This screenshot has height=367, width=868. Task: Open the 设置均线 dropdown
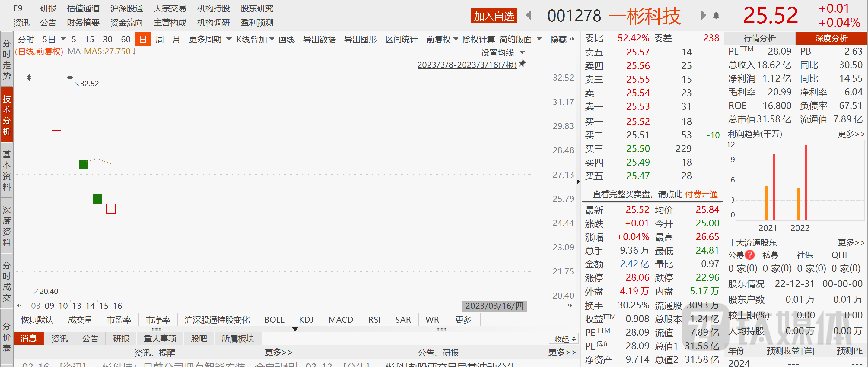[502, 53]
